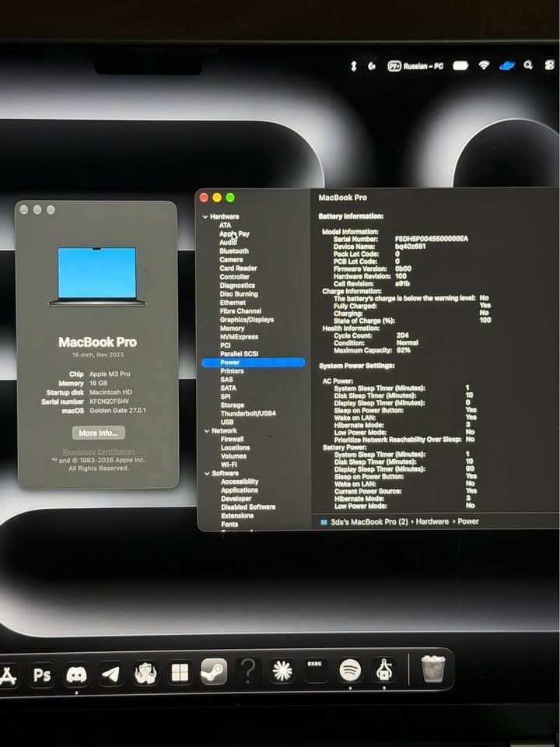The width and height of the screenshot is (560, 747).
Task: Select Camera in the sidebar
Action: [x=232, y=260]
